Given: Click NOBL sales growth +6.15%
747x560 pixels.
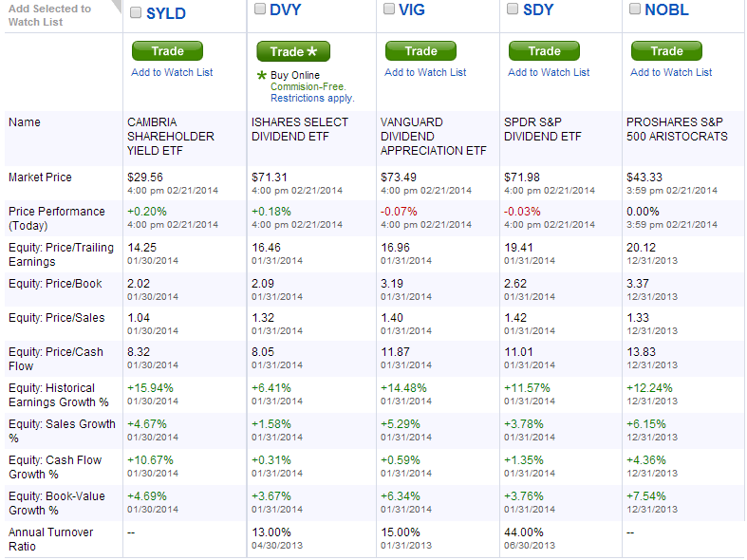Looking at the screenshot, I should 646,424.
